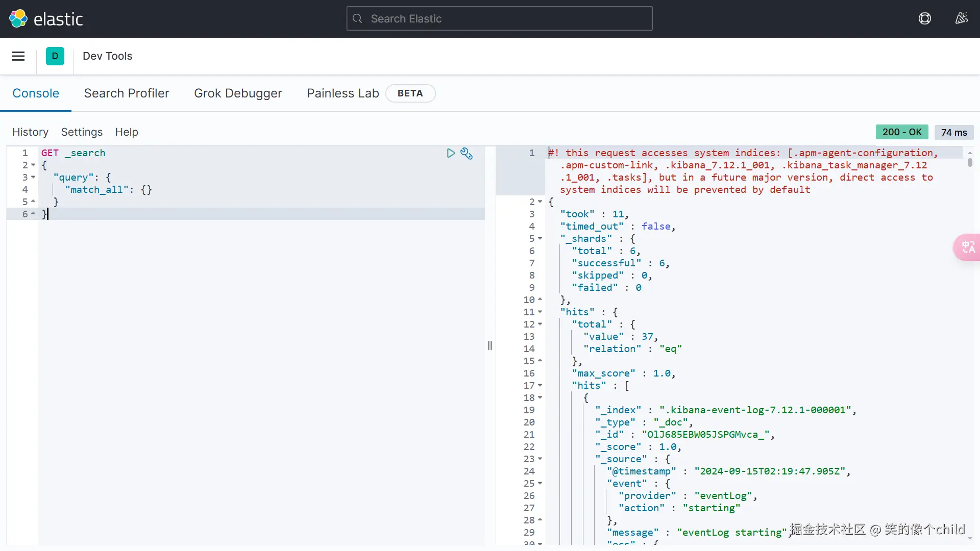Click the GET _search request line
The image size is (980, 551).
tap(73, 153)
